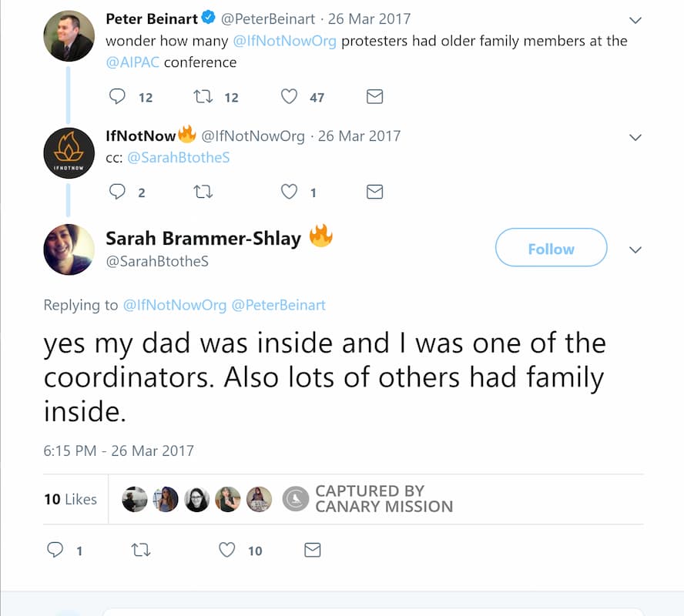
Task: Expand Sarah Brammer-Shlay's tweet options
Action: tap(635, 249)
